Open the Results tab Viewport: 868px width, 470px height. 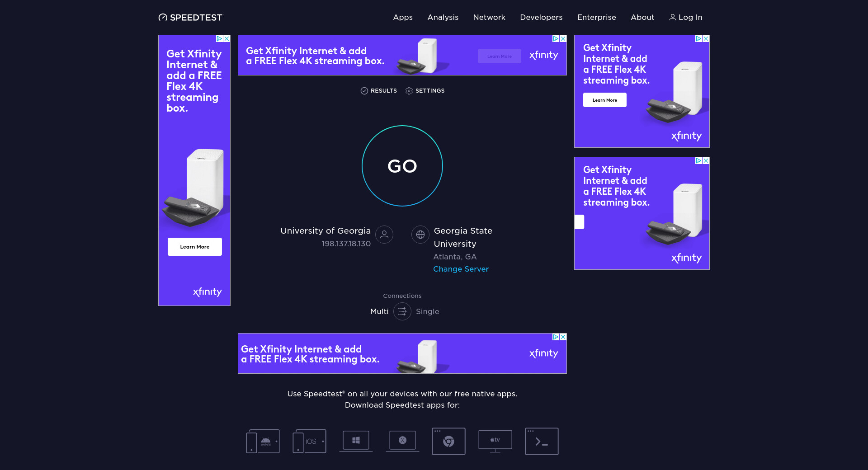[379, 91]
